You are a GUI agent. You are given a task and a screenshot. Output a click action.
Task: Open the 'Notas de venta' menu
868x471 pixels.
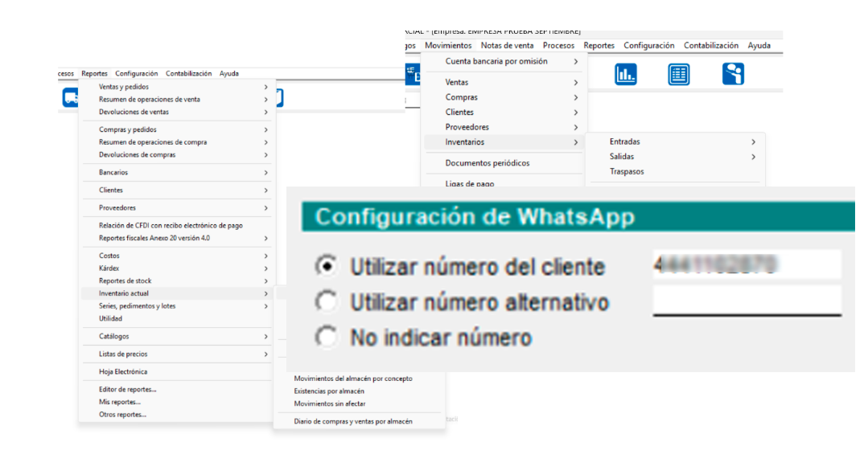click(x=507, y=46)
